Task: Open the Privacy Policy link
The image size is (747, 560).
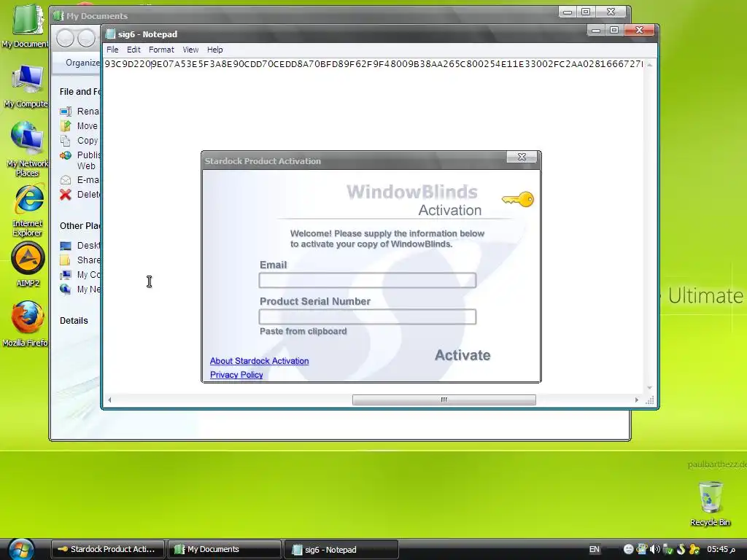Action: point(236,375)
